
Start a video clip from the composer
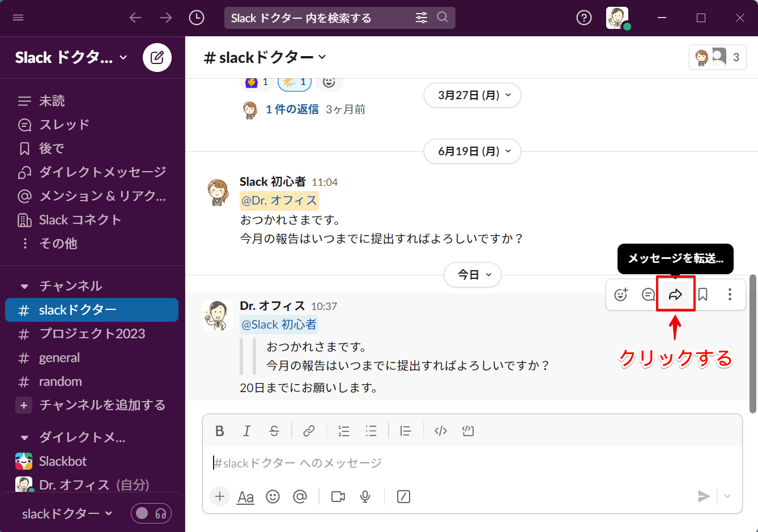tap(338, 496)
